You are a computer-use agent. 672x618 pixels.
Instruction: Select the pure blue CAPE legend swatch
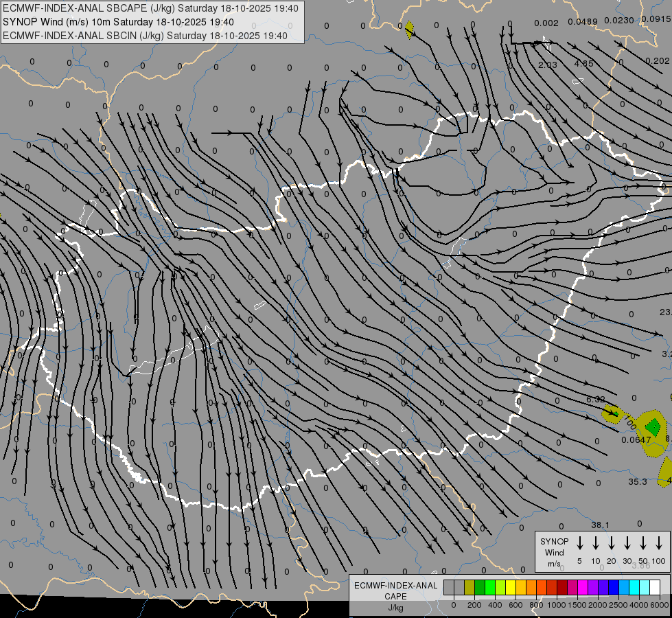tap(614, 587)
